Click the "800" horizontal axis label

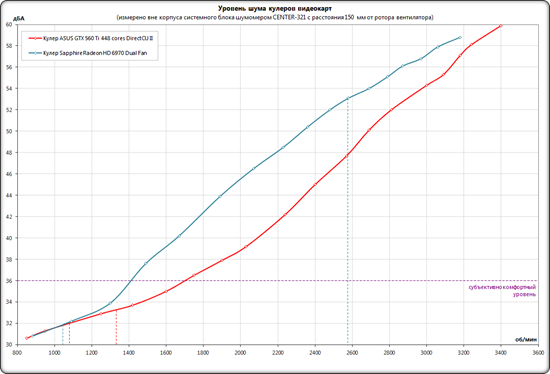pos(17,352)
